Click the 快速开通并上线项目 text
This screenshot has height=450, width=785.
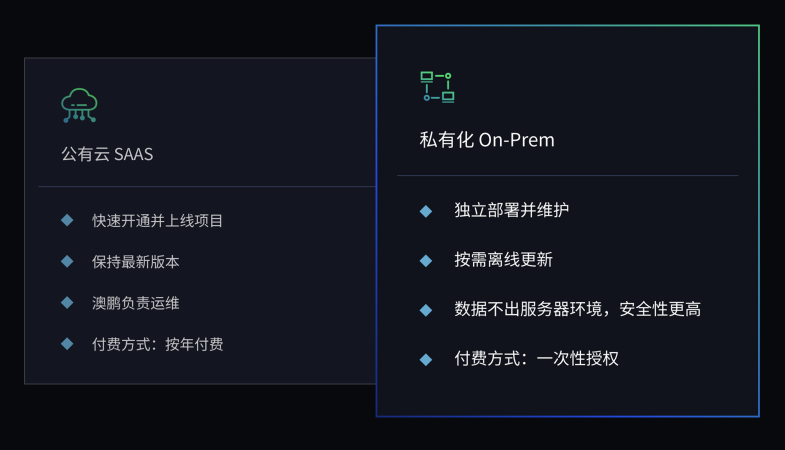(x=157, y=220)
